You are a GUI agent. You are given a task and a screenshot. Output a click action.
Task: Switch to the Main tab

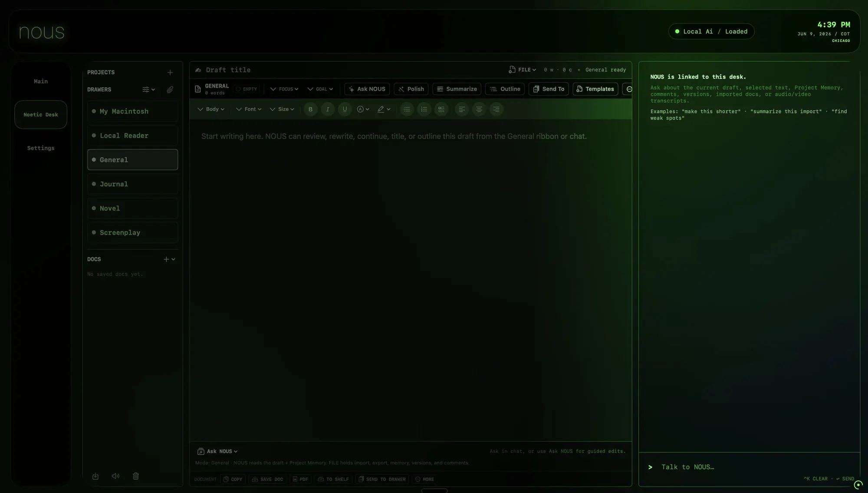click(41, 82)
